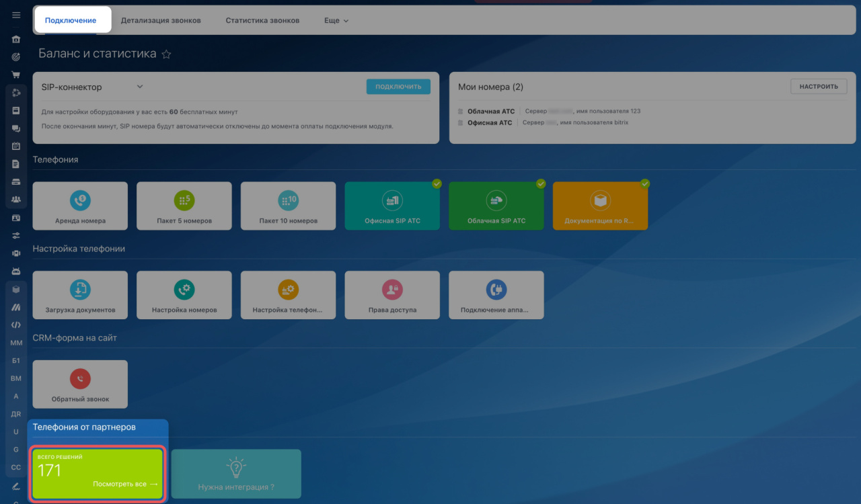Open the Настройка телефон... tile
This screenshot has height=504, width=861.
tap(288, 295)
